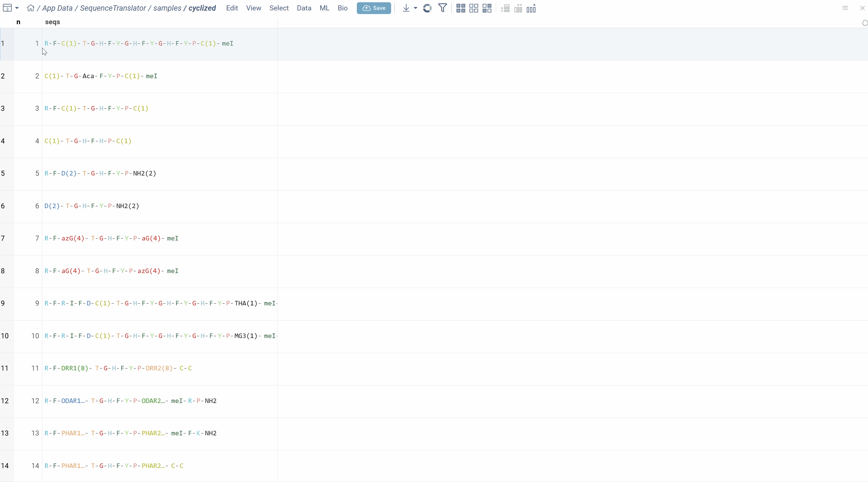868x482 pixels.
Task: Click the refresh circular icon
Action: (427, 8)
